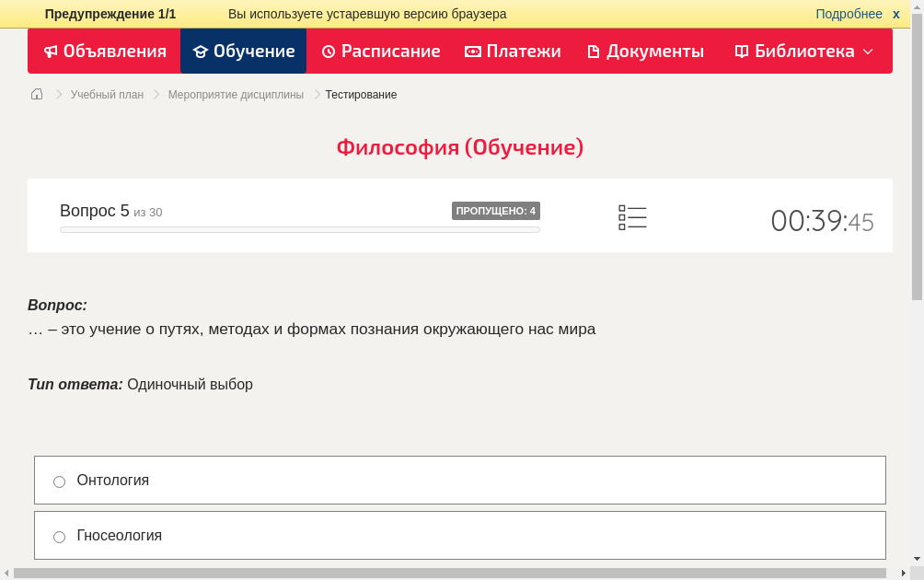This screenshot has height=580, width=924.
Task: Click the document icon next to Документы
Action: [x=594, y=51]
